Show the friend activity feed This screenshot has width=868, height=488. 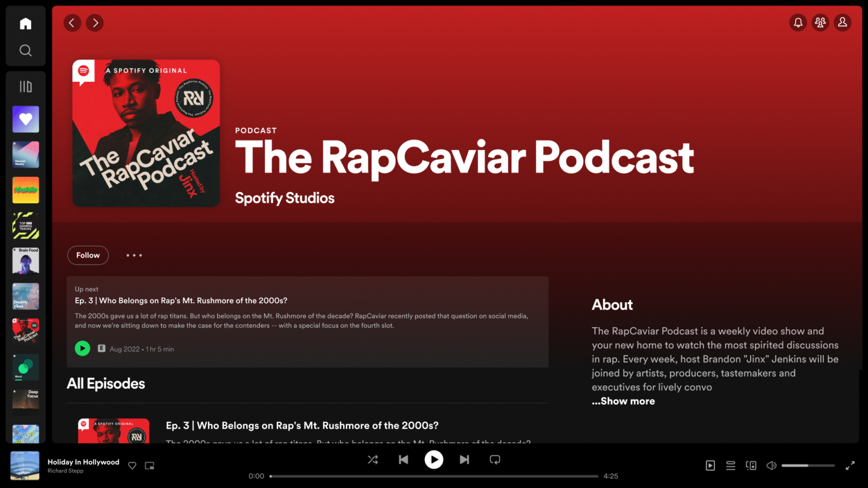pos(820,23)
